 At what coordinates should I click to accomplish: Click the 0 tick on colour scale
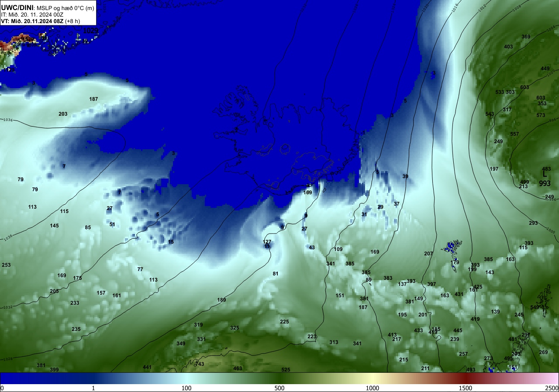point(2,388)
